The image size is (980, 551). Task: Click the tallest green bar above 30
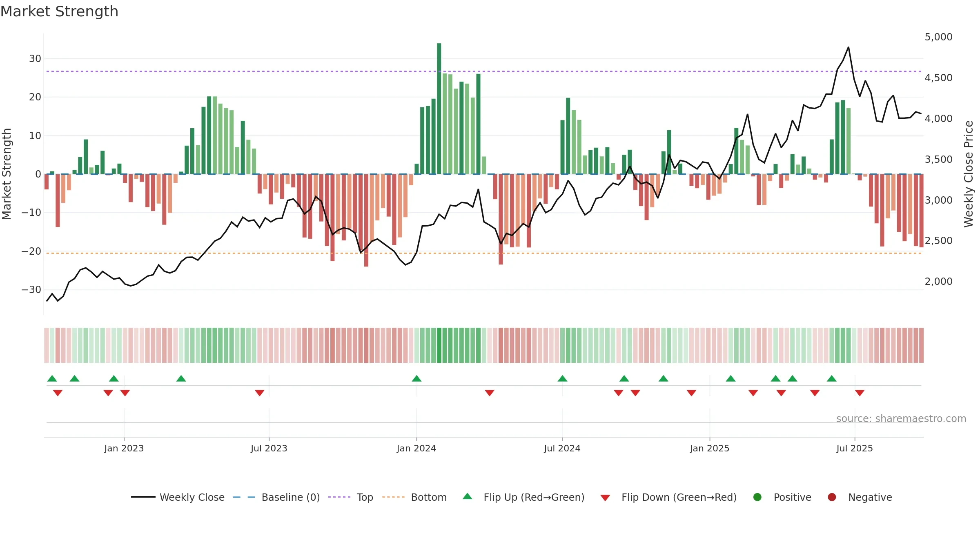coord(439,109)
